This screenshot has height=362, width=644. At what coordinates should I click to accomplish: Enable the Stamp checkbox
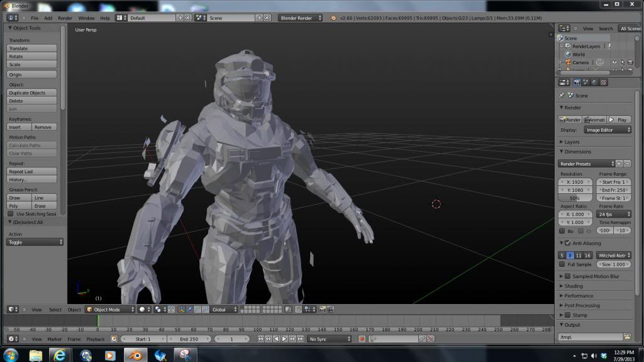568,315
